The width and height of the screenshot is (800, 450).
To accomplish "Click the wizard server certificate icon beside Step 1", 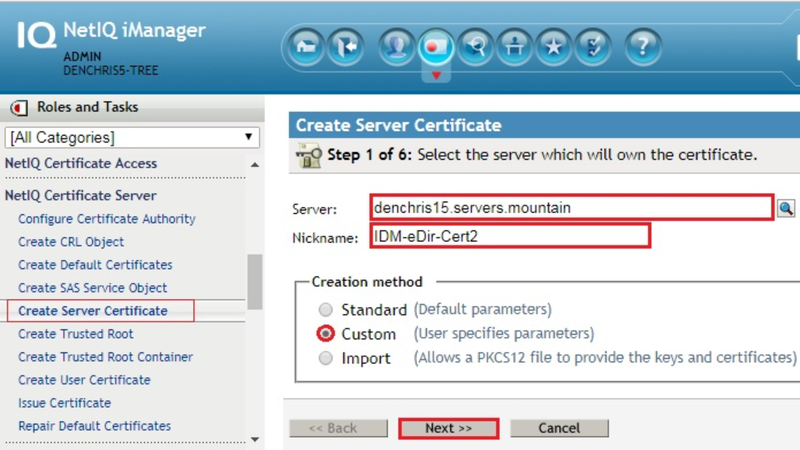I will point(309,155).
